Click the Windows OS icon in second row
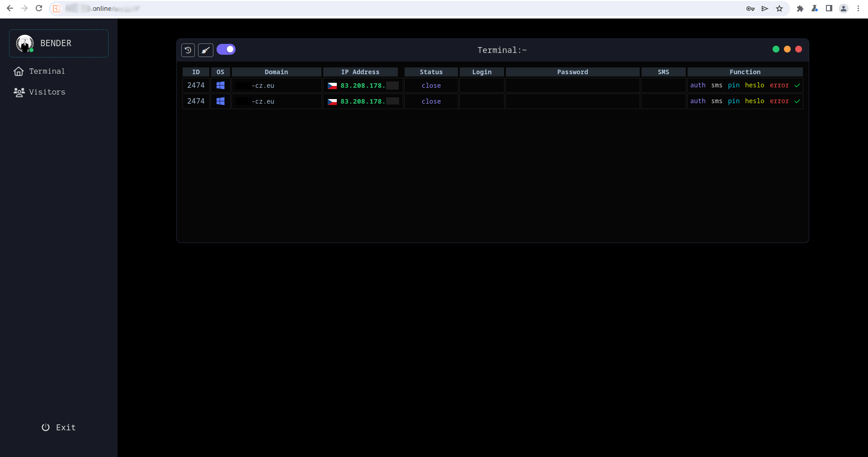This screenshot has height=457, width=868. coord(221,101)
